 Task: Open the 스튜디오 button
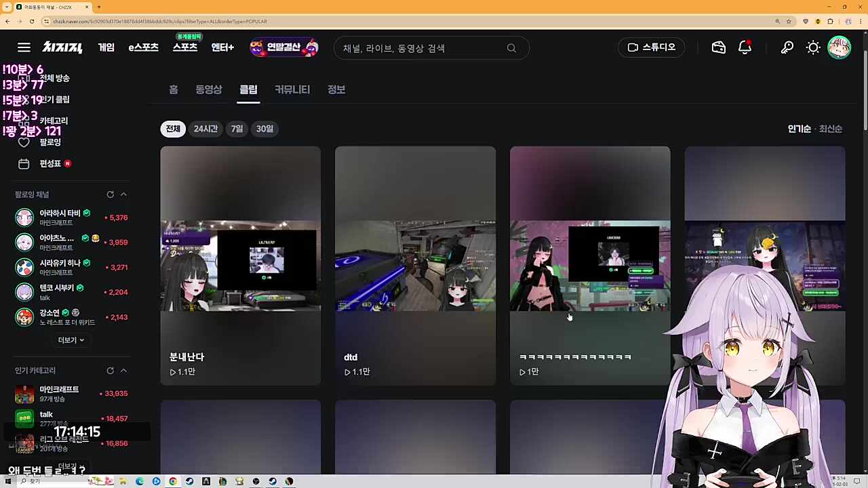pyautogui.click(x=650, y=47)
